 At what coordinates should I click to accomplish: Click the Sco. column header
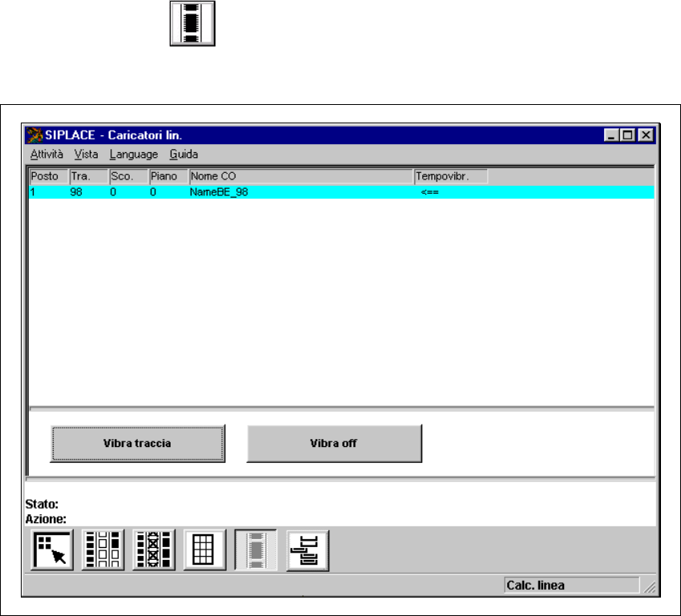[x=128, y=176]
